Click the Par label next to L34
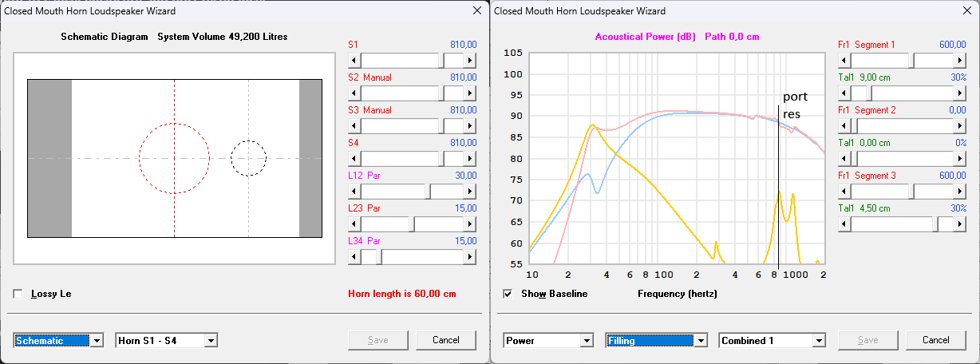Screen dimensions: 980x364 (373, 241)
